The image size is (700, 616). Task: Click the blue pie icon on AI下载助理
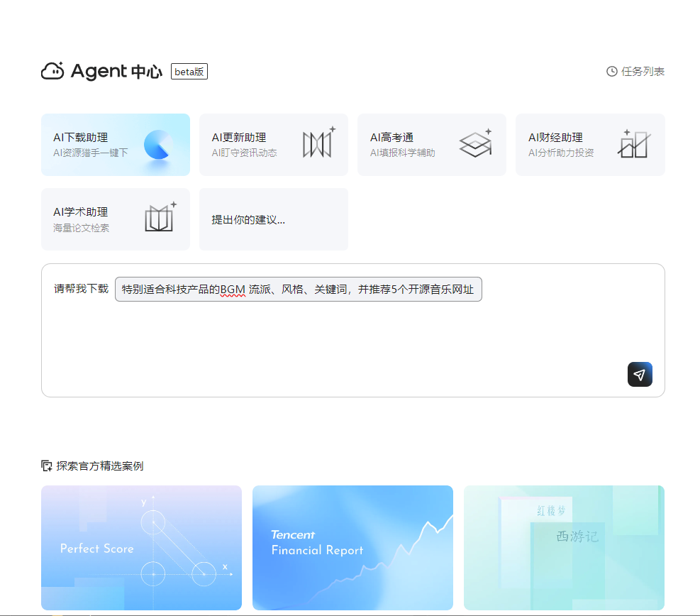click(157, 145)
